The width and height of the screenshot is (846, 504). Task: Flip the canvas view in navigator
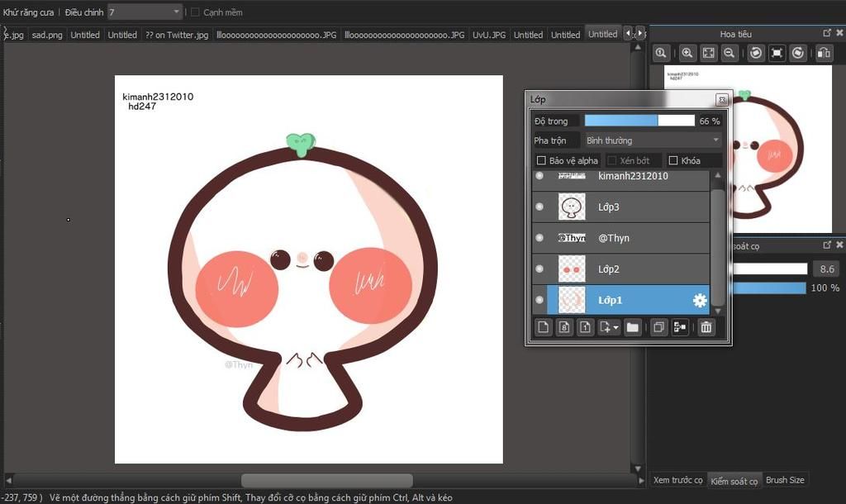click(824, 53)
